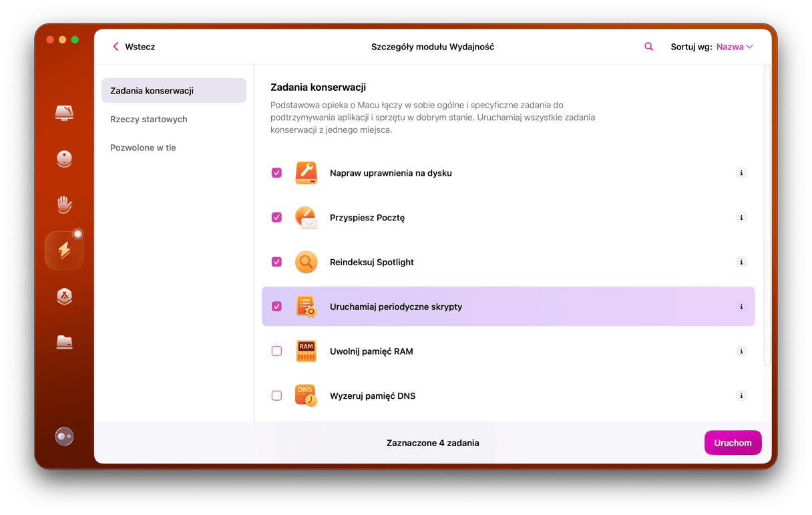Open the Sortuj wg Nazwa dropdown
This screenshot has height=515, width=812.
pyautogui.click(x=735, y=47)
